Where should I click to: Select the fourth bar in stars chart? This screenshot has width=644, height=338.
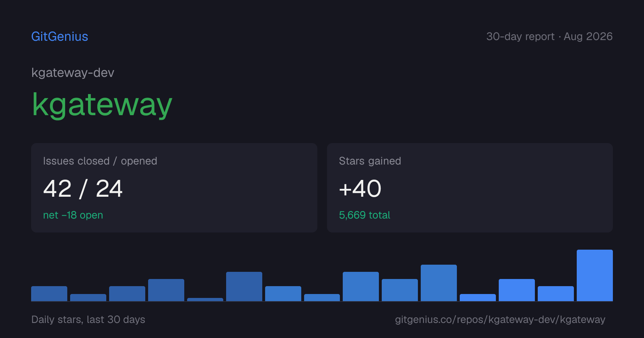click(166, 290)
